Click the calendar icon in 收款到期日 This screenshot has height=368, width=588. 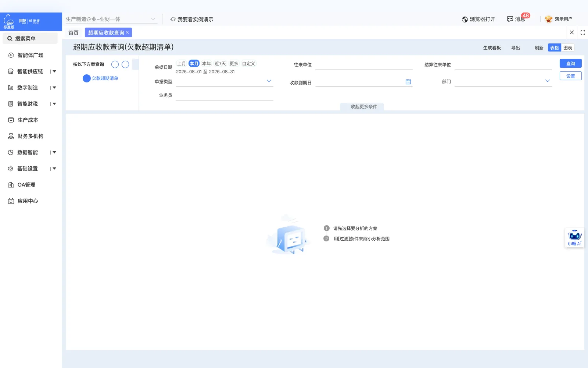pyautogui.click(x=408, y=82)
